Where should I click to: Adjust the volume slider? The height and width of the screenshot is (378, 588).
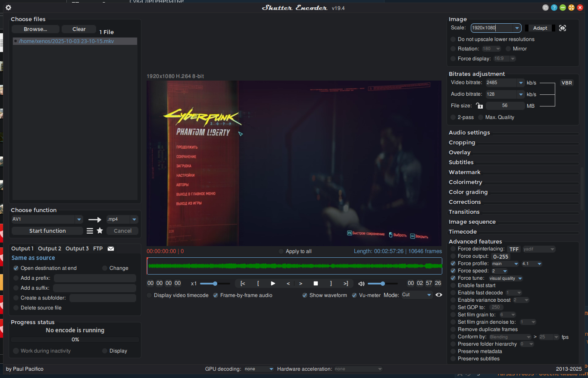pyautogui.click(x=382, y=284)
